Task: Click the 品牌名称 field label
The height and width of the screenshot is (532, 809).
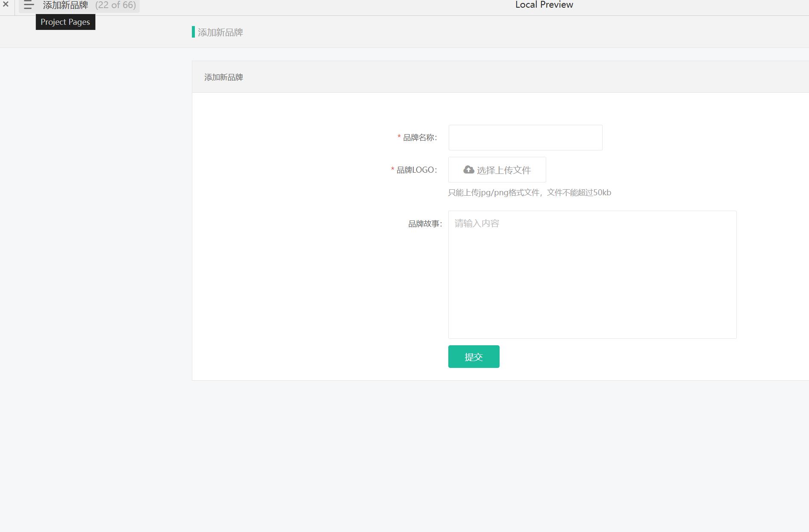Action: 420,138
